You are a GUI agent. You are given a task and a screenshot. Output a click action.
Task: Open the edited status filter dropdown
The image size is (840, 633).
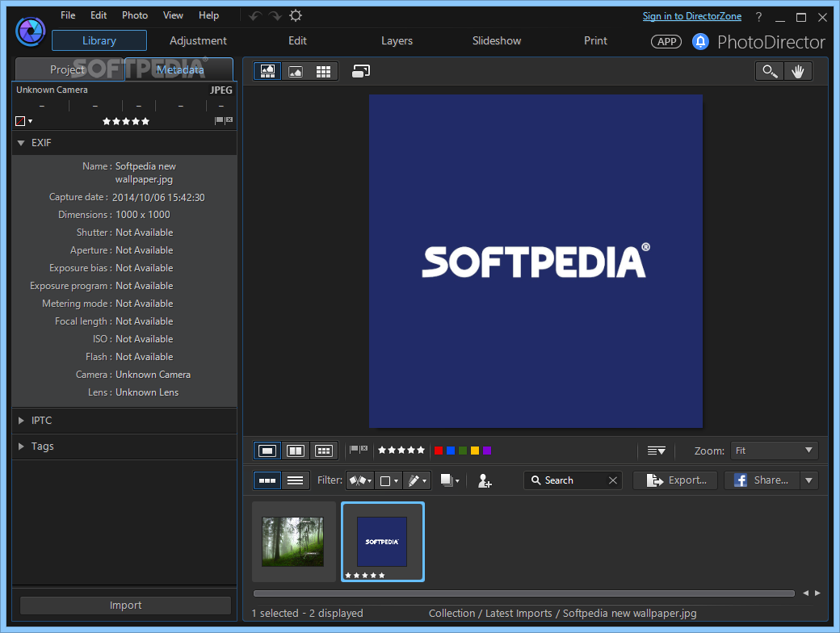418,480
